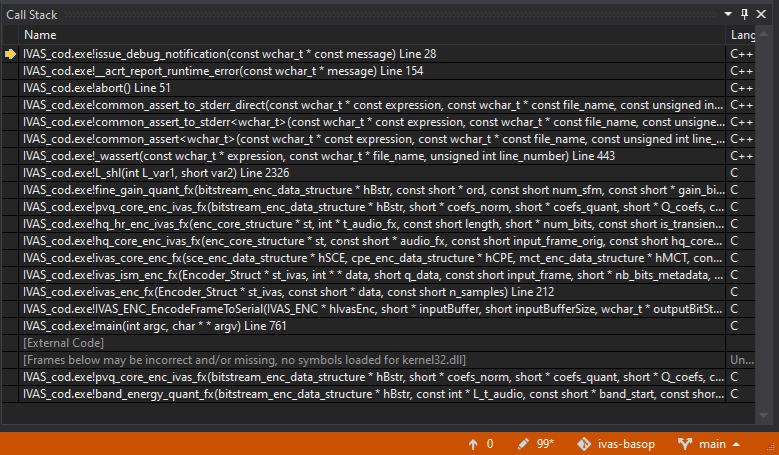Click the Language column header
Screen dimensions: 779x455
(742, 35)
